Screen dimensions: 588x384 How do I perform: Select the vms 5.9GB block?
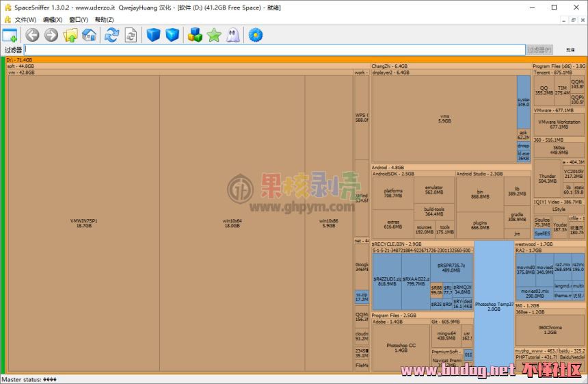click(444, 118)
